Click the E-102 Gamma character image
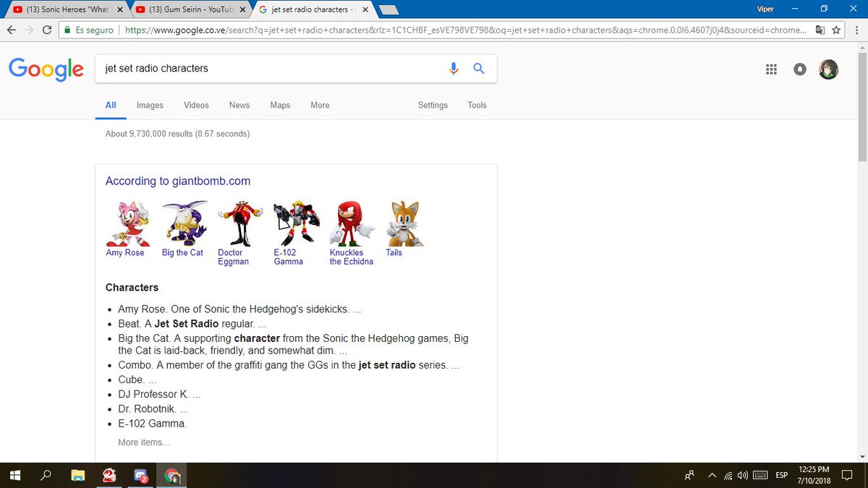The height and width of the screenshot is (488, 868). [x=297, y=223]
